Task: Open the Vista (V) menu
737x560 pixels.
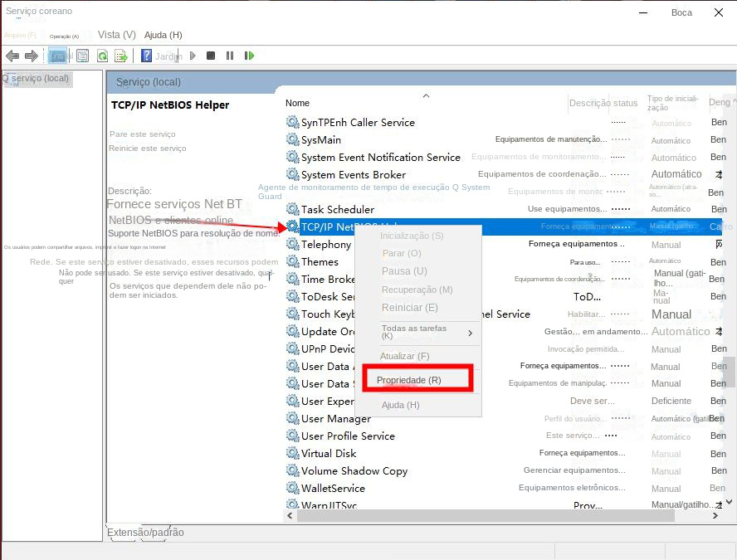Action: click(116, 35)
